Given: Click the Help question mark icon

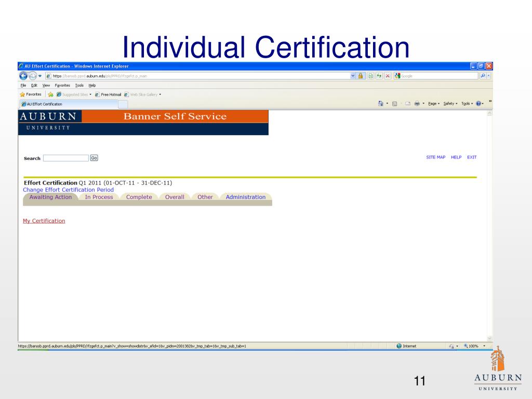Looking at the screenshot, I should [478, 103].
